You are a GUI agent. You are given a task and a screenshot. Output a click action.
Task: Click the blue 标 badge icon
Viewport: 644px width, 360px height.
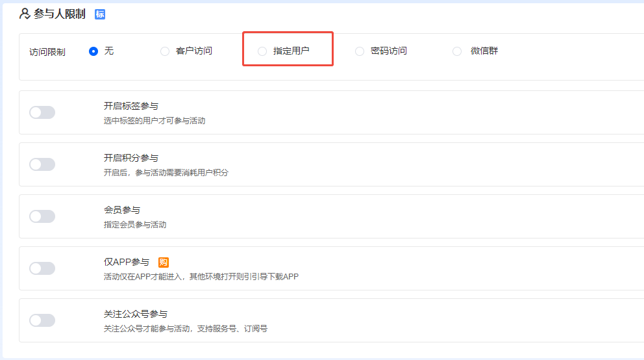(x=100, y=14)
